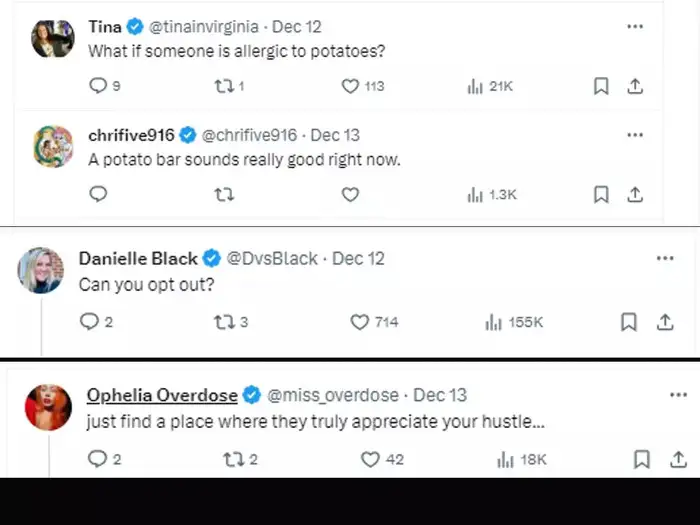The width and height of the screenshot is (700, 525).
Task: Reply to Tina's potato allergy tweet
Action: tap(98, 86)
